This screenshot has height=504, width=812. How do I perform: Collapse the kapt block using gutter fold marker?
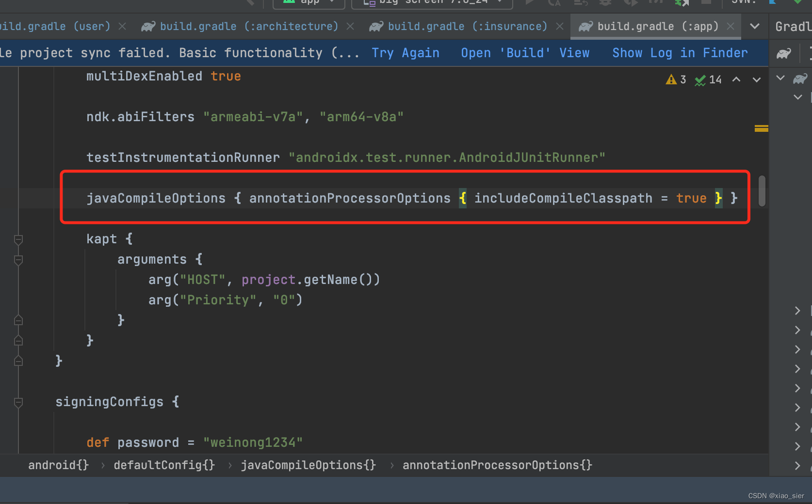coord(18,240)
